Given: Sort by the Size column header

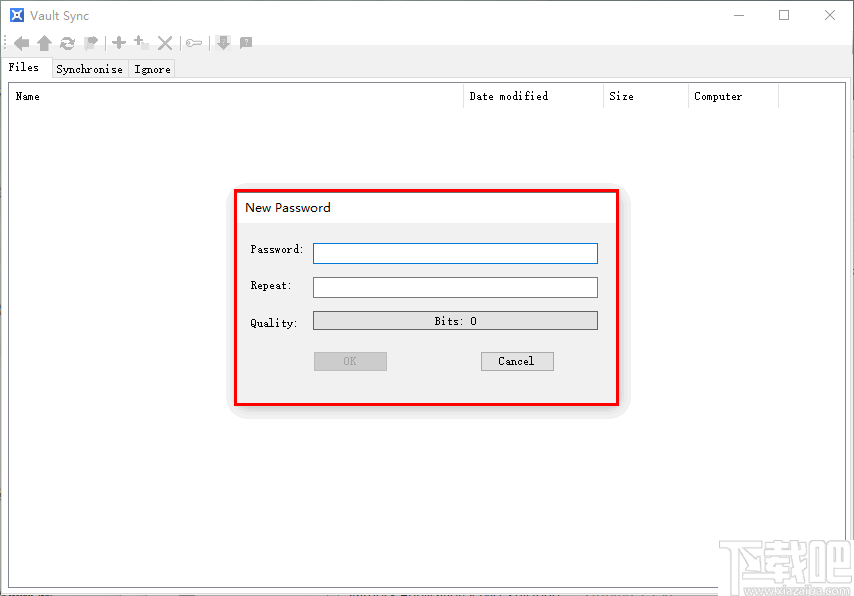Looking at the screenshot, I should coord(646,96).
